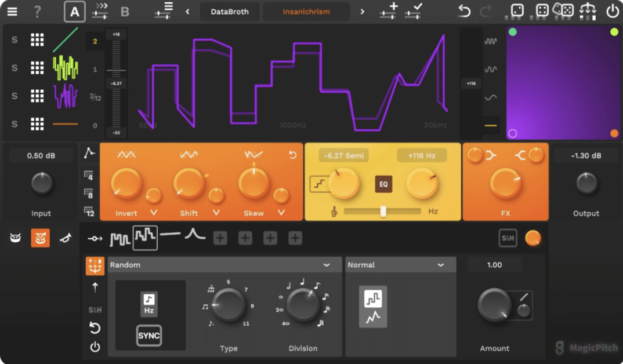Expand the Skew dropdown arrow

pyautogui.click(x=281, y=213)
